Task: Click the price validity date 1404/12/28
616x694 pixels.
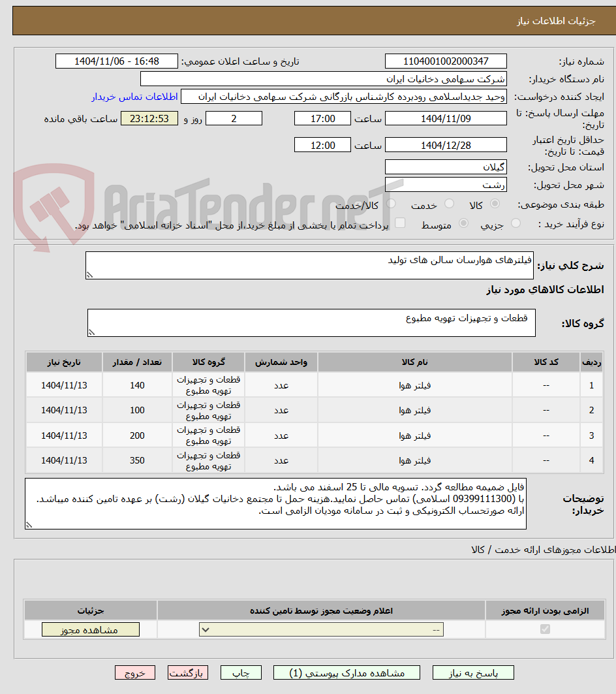Action: (x=446, y=145)
